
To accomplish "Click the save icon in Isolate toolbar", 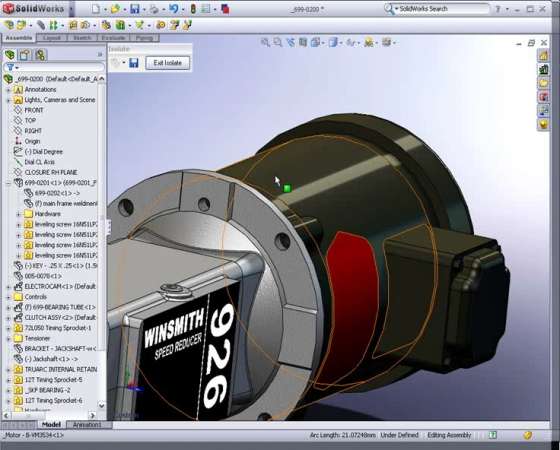I will (x=134, y=63).
